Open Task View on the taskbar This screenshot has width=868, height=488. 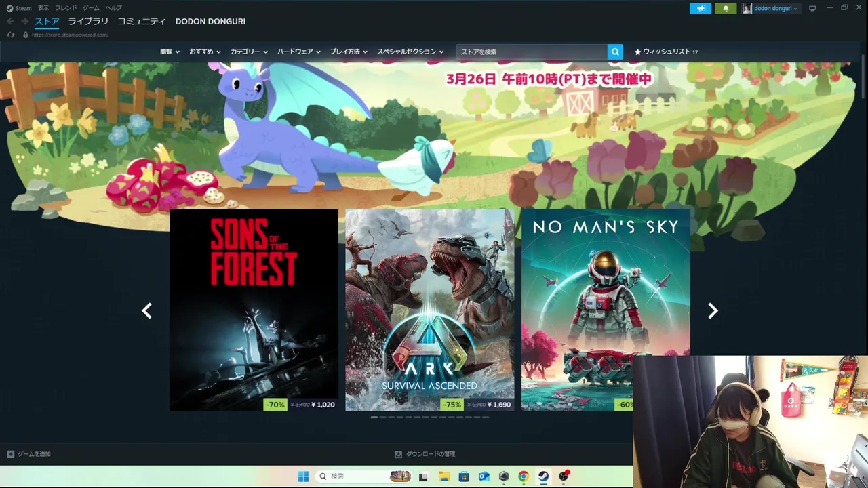tap(423, 476)
